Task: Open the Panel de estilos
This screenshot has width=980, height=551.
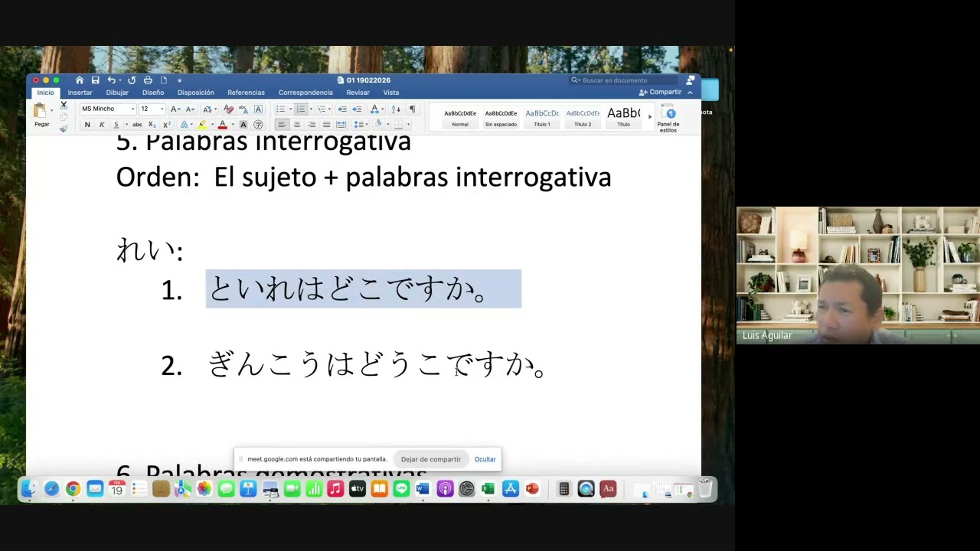Action: pyautogui.click(x=668, y=119)
